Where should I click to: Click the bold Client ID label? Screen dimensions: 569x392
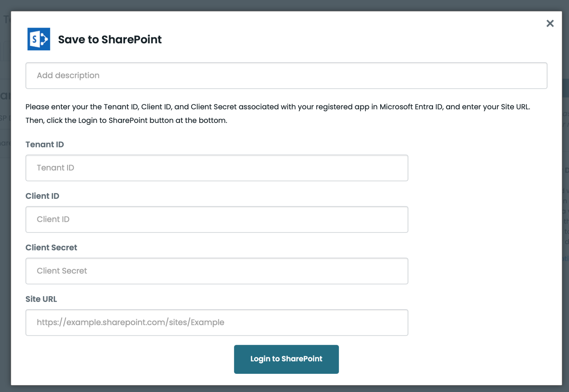42,196
